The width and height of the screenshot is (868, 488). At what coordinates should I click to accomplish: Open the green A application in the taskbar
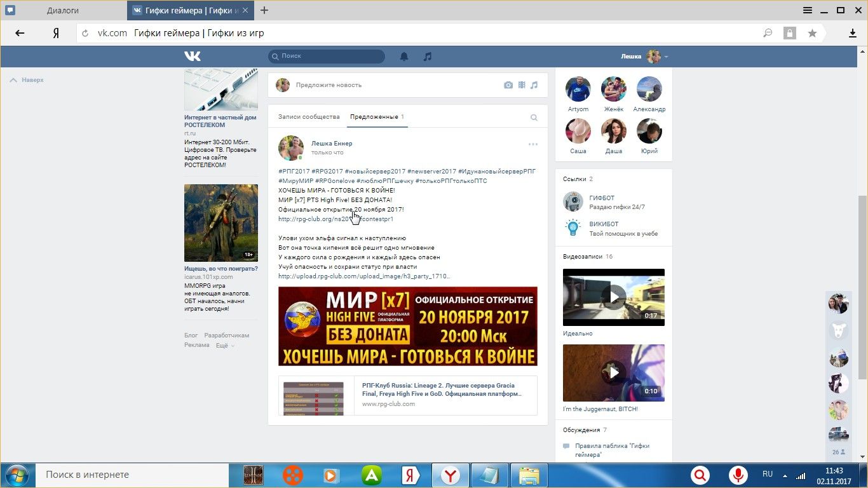(372, 475)
